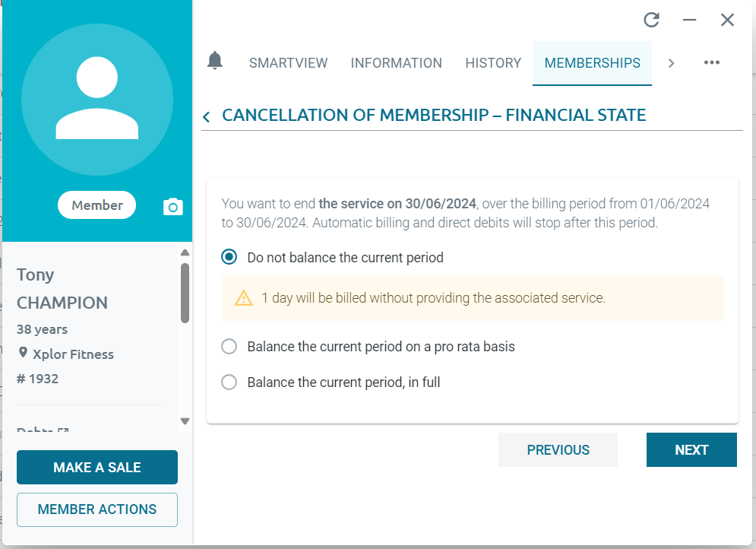The image size is (756, 549).
Task: Choose 'Balance the current period on a pro rata basis'
Action: click(x=229, y=346)
